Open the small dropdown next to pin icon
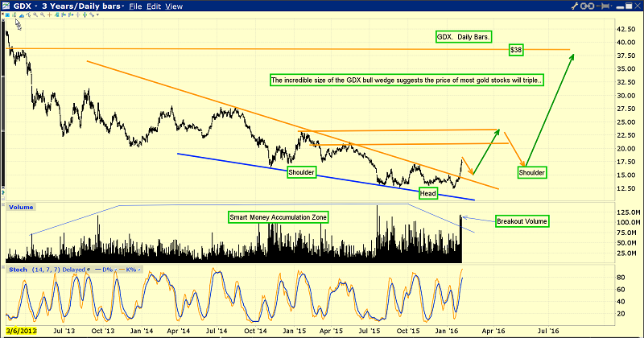644x338 pixels. [x=612, y=6]
